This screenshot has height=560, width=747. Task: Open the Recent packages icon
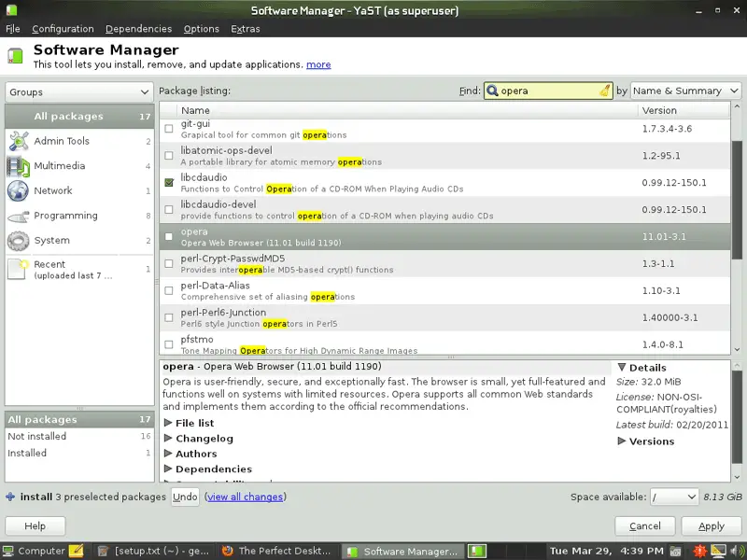click(x=19, y=270)
